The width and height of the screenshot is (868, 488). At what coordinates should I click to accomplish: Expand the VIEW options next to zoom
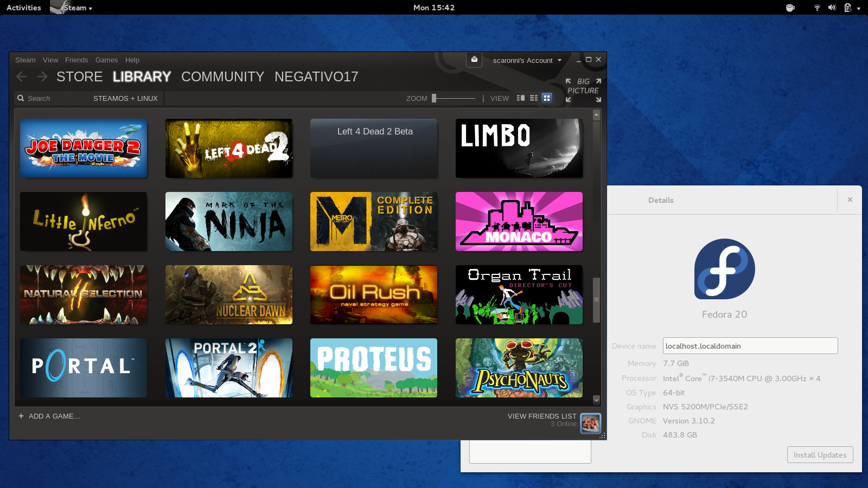tap(499, 98)
